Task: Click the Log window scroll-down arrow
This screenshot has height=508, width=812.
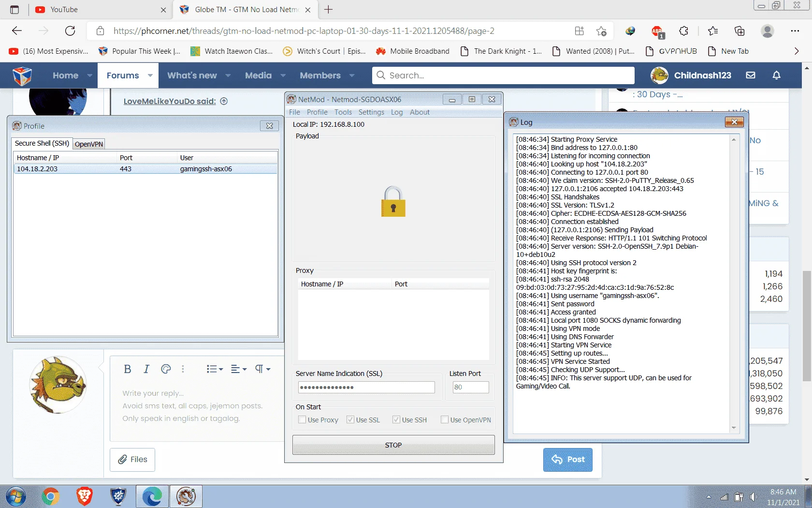Action: tap(734, 428)
